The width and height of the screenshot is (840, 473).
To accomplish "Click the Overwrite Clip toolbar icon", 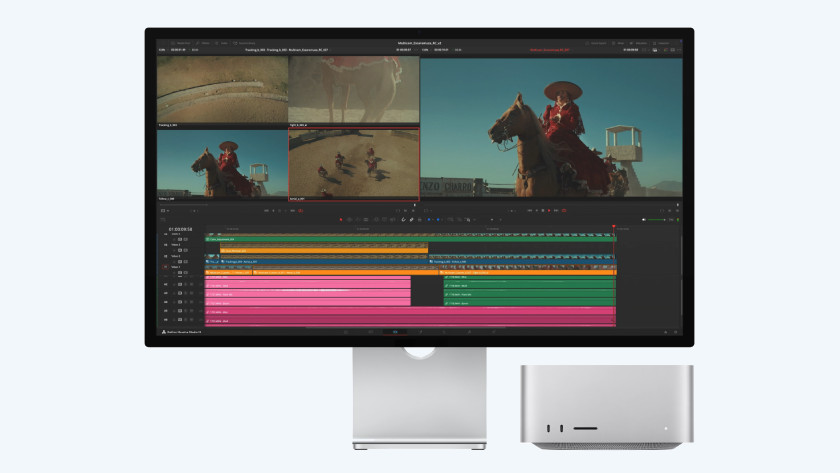I will click(x=384, y=220).
